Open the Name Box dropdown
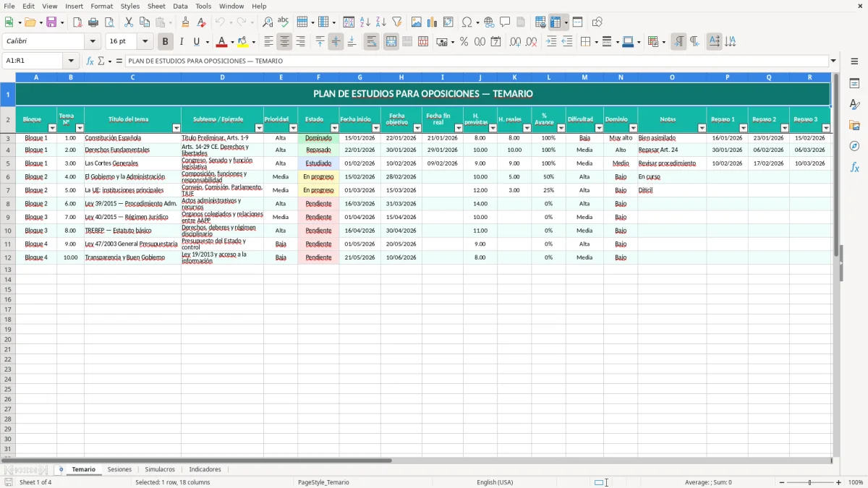 coord(71,61)
